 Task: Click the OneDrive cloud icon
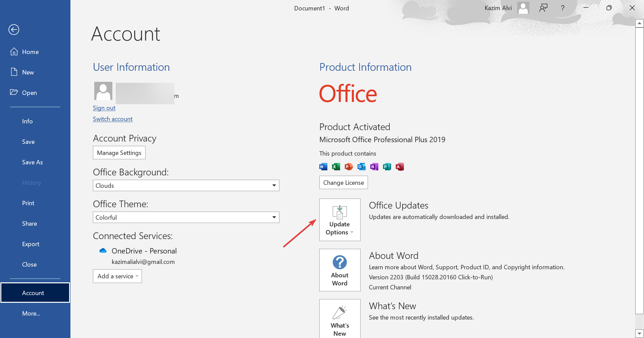click(103, 251)
